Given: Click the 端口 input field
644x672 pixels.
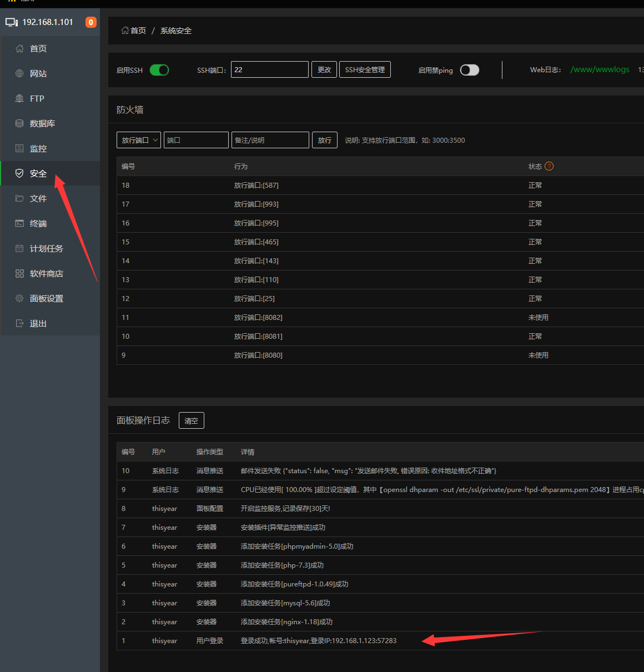Looking at the screenshot, I should (x=196, y=140).
